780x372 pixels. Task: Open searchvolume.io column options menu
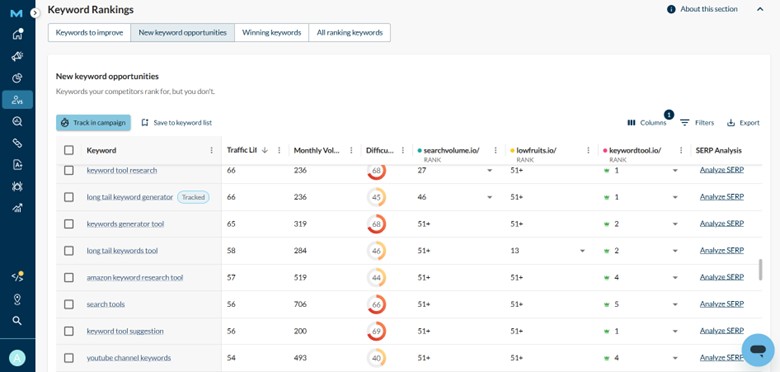pyautogui.click(x=495, y=150)
